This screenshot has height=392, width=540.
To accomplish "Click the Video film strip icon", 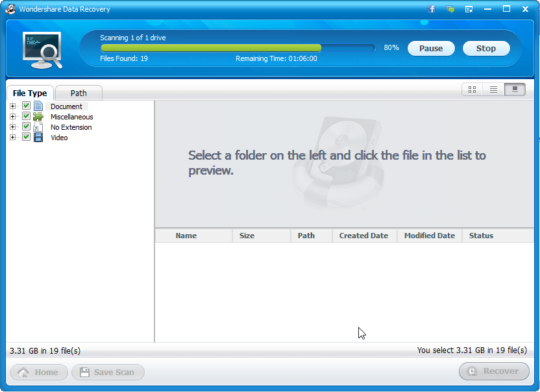I will 38,137.
